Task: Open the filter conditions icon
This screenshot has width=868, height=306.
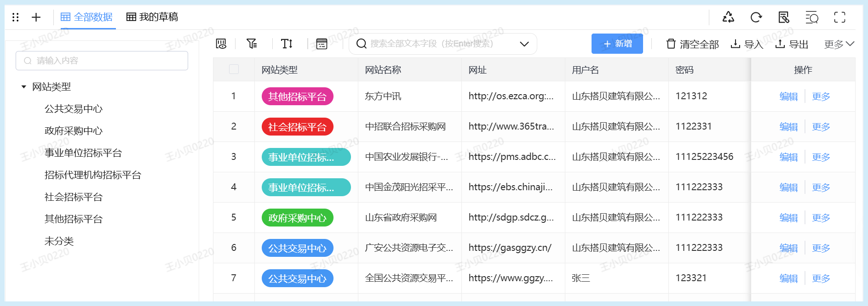Action: (252, 44)
